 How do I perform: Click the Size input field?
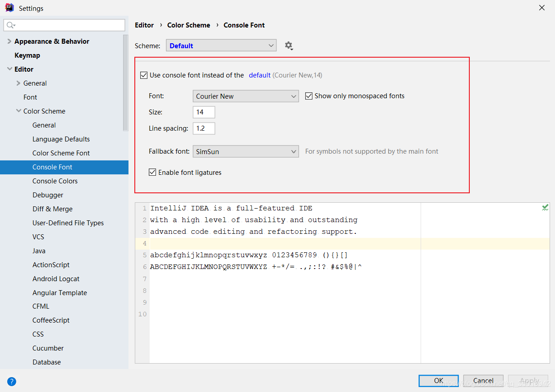pyautogui.click(x=204, y=112)
